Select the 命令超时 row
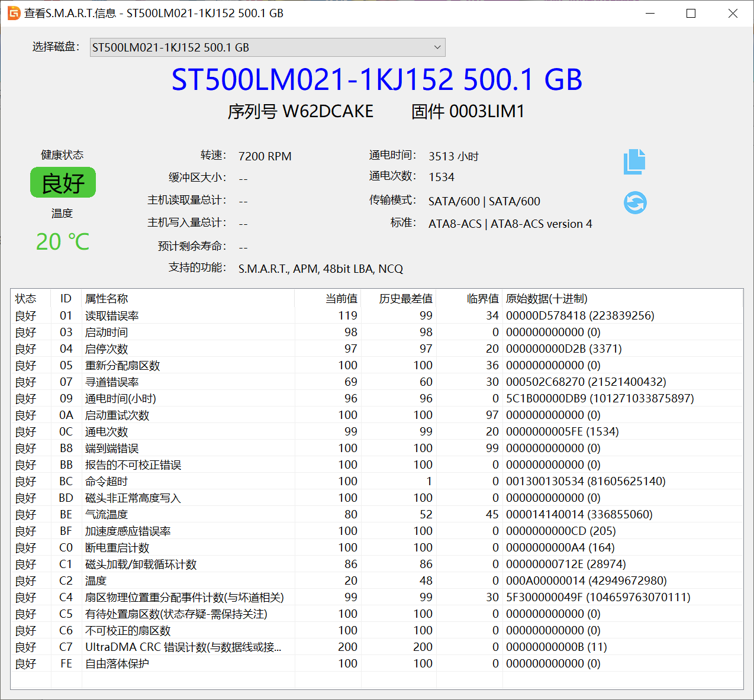This screenshot has height=700, width=754. (x=376, y=481)
